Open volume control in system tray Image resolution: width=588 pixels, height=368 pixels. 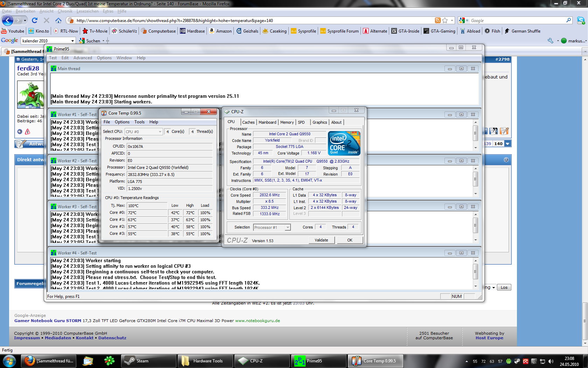[551, 361]
